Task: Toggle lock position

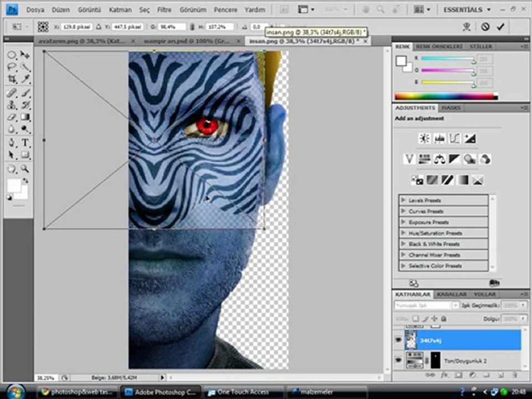Action: pos(434,319)
